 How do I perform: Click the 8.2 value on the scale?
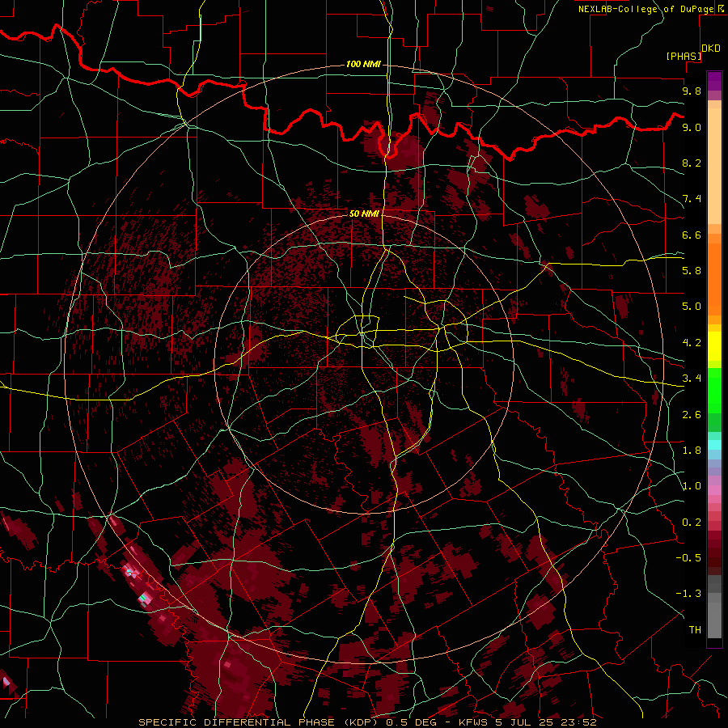(692, 163)
